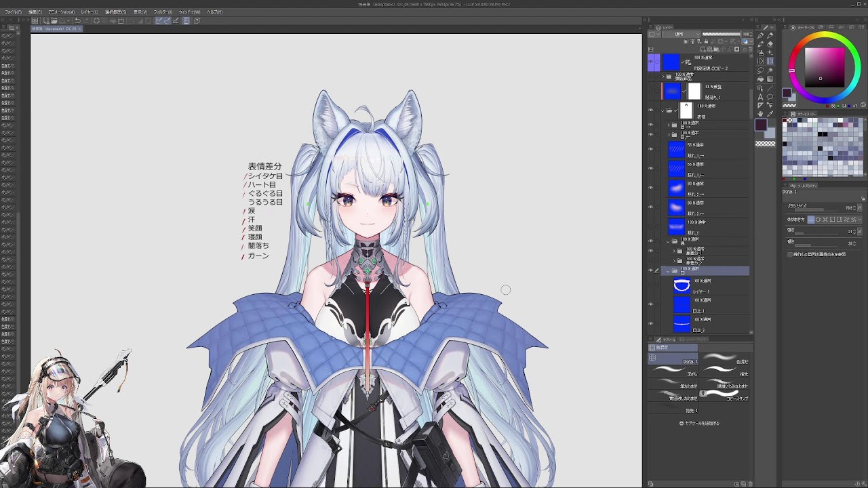
Task: Toggle visibility of the selected 口 folder
Action: (x=650, y=270)
